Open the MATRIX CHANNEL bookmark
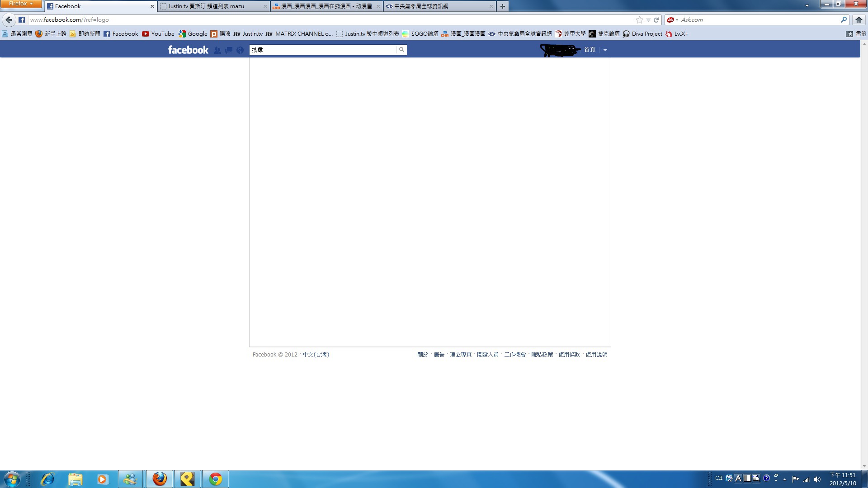The image size is (868, 488). click(x=299, y=34)
